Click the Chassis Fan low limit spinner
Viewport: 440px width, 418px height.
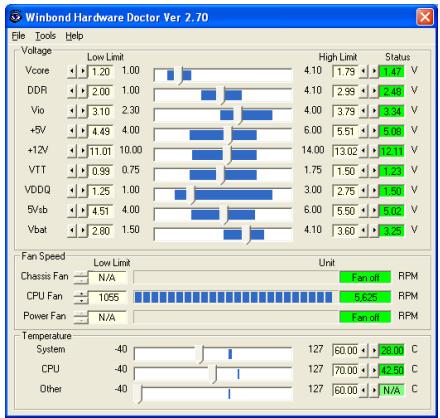(81, 277)
